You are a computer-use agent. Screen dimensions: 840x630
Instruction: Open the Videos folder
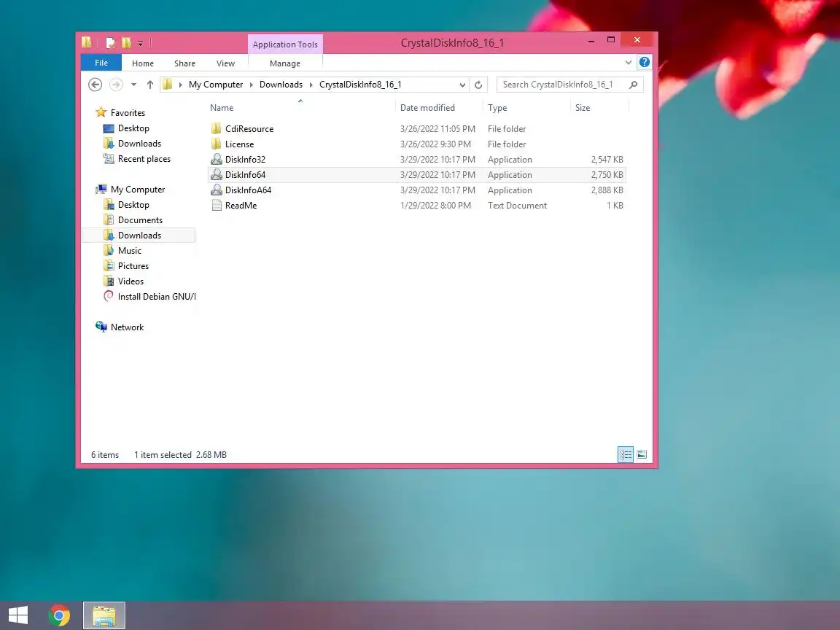(131, 281)
